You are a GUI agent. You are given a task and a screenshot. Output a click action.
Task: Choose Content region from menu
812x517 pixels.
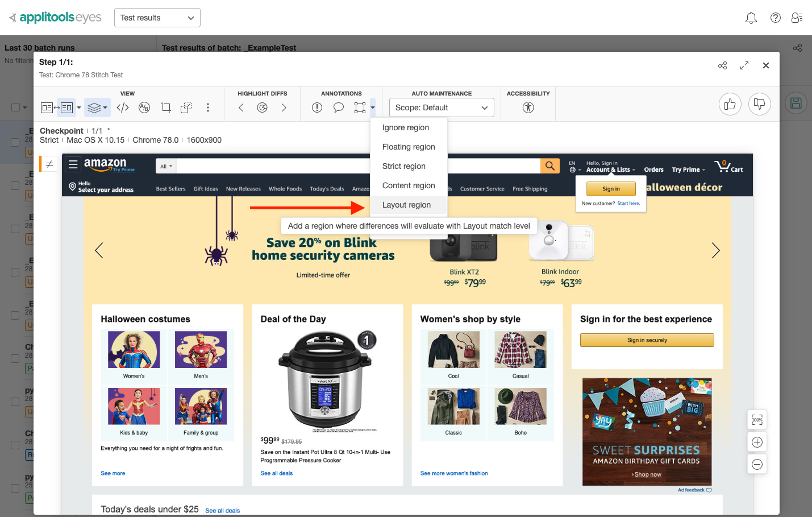point(409,185)
